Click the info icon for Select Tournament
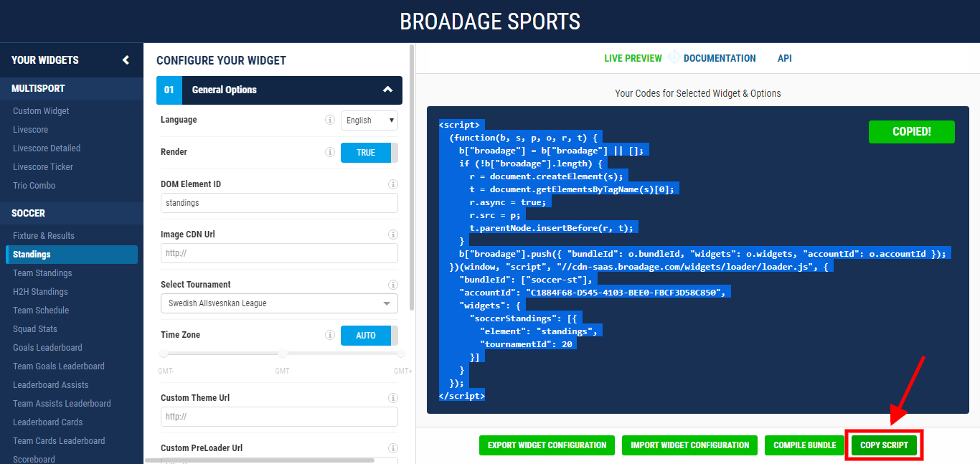This screenshot has height=464, width=980. tap(393, 285)
